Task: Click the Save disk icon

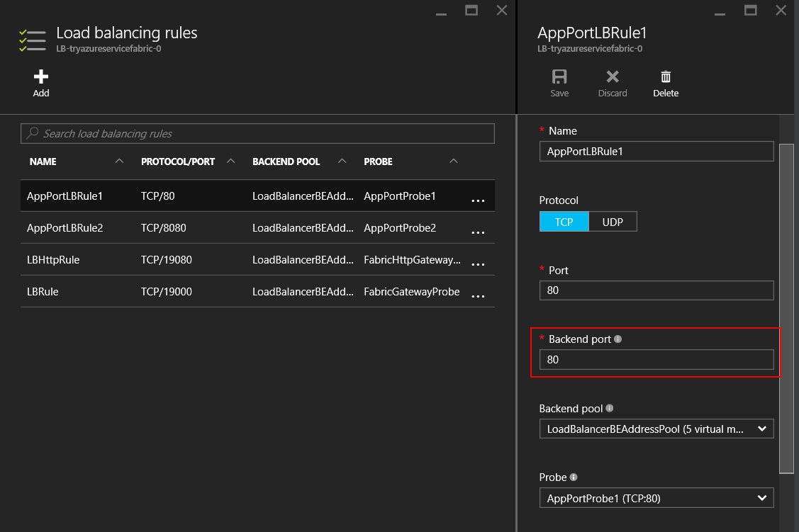Action: pyautogui.click(x=559, y=77)
